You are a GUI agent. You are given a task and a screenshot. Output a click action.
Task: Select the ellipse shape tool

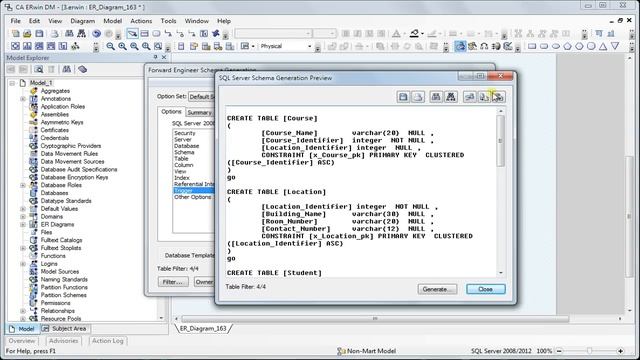[556, 46]
